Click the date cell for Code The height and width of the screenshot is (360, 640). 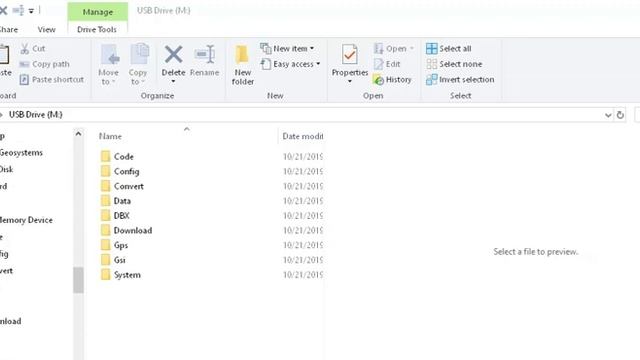click(x=302, y=156)
